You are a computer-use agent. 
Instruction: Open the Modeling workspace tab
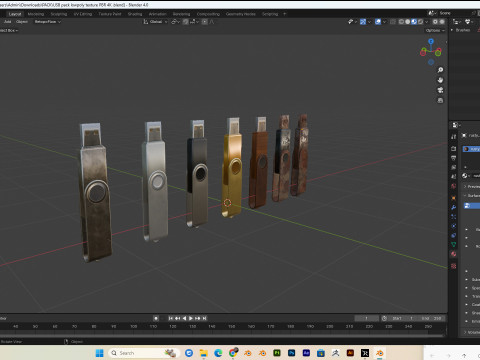(x=36, y=14)
